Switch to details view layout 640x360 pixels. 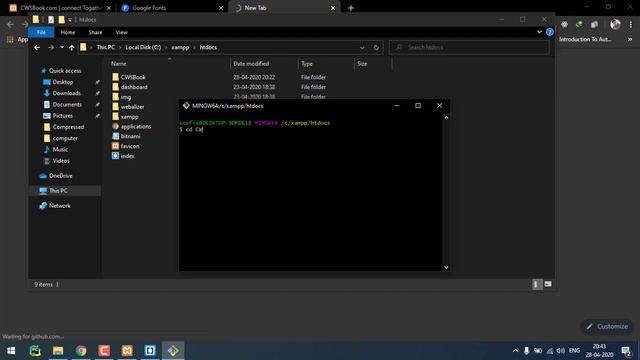[536, 284]
